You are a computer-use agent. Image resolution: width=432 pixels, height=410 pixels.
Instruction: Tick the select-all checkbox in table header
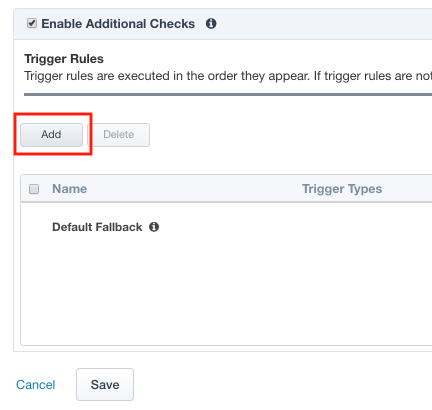click(34, 189)
